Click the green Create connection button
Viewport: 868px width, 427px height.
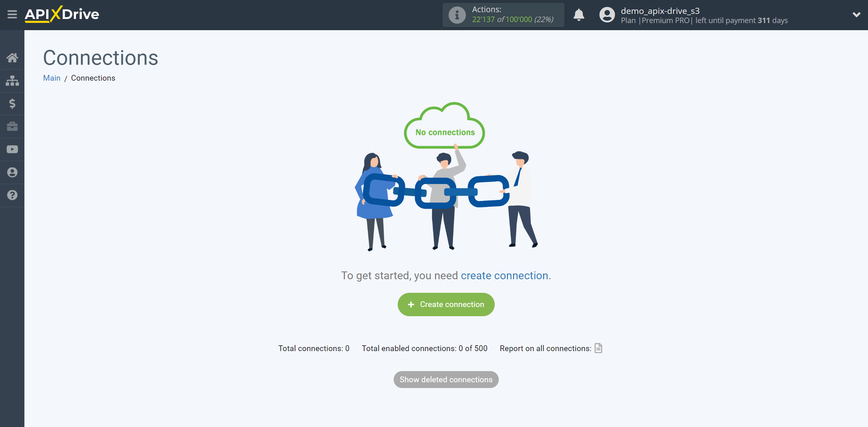tap(446, 304)
